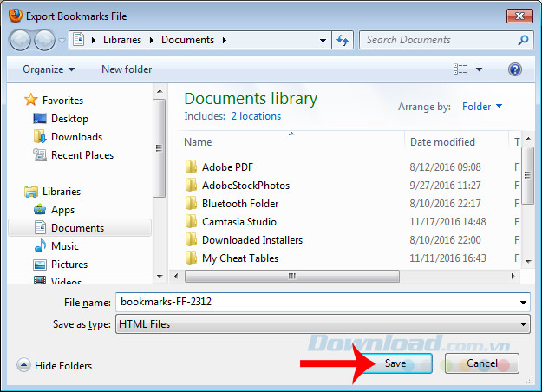
Task: Click the horizontal scrollbar right arrow
Action: click(x=513, y=276)
